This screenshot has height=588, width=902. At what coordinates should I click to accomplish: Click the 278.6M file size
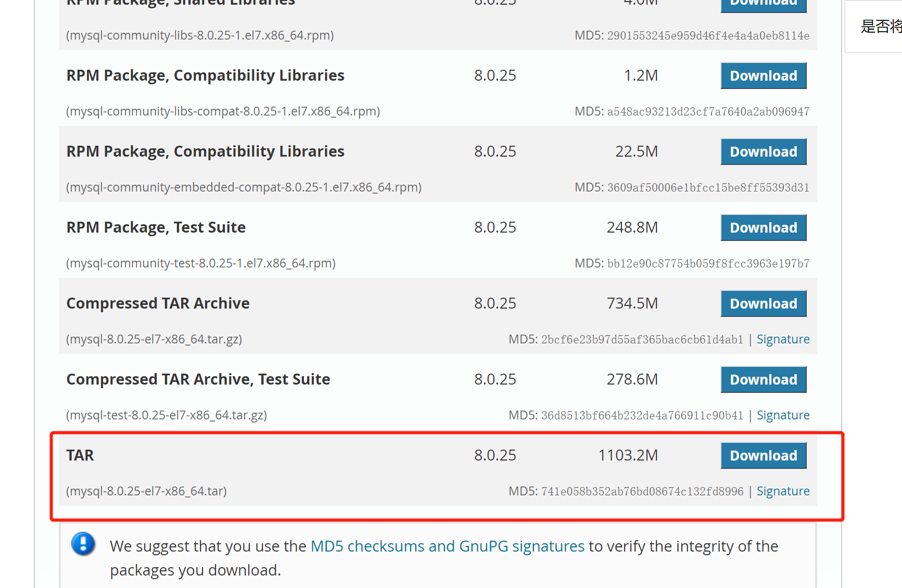point(632,379)
